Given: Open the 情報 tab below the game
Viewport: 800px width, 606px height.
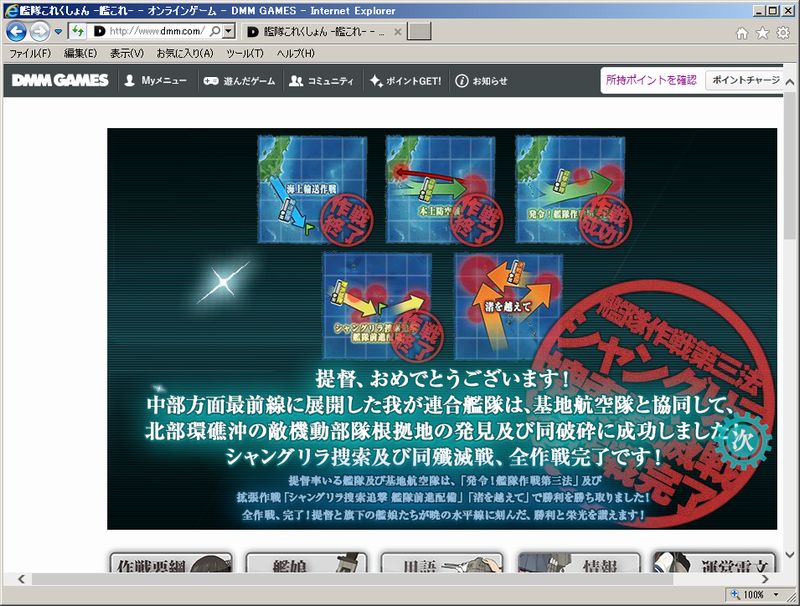Looking at the screenshot, I should [579, 562].
